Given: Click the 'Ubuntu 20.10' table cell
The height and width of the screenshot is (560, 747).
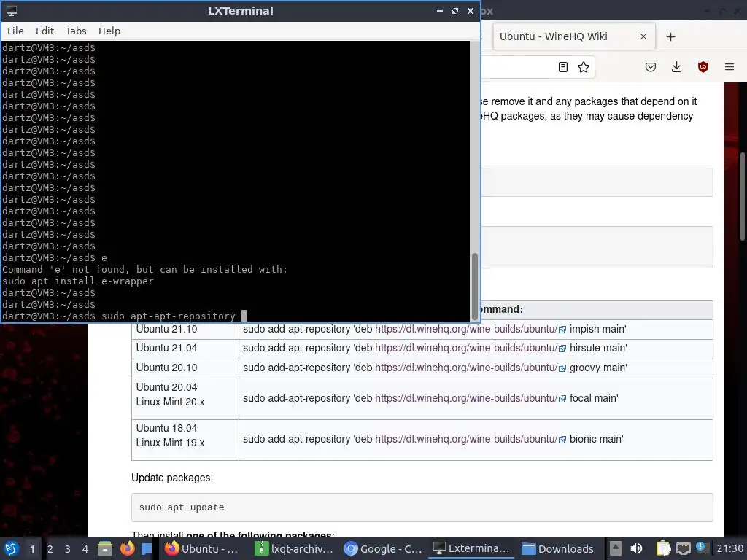Looking at the screenshot, I should 185,368.
